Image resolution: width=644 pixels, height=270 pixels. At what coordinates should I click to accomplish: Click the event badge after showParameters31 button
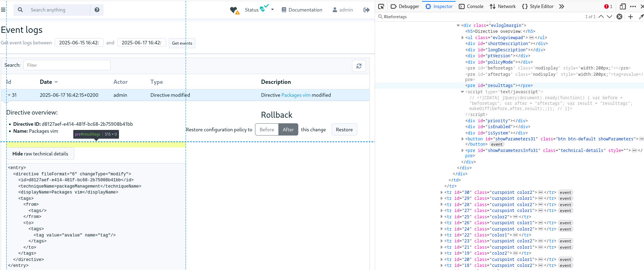497,144
